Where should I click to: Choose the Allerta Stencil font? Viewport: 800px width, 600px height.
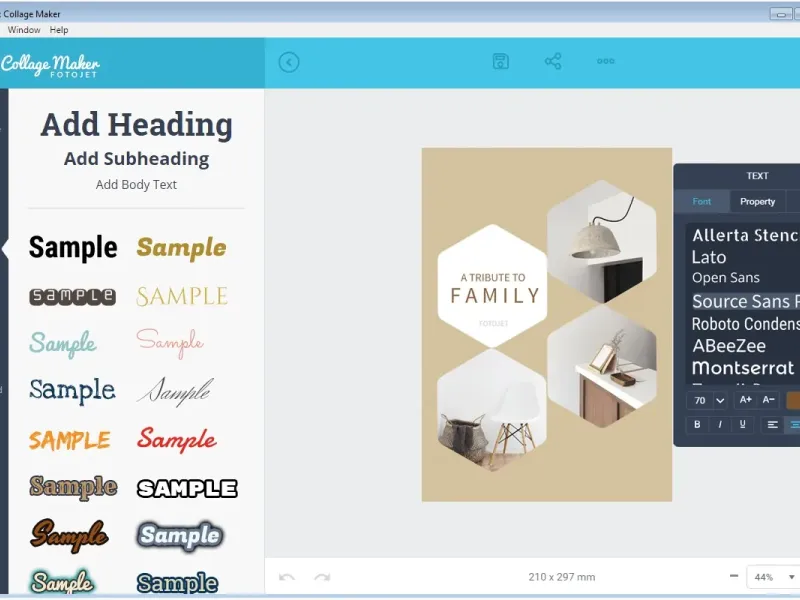745,235
